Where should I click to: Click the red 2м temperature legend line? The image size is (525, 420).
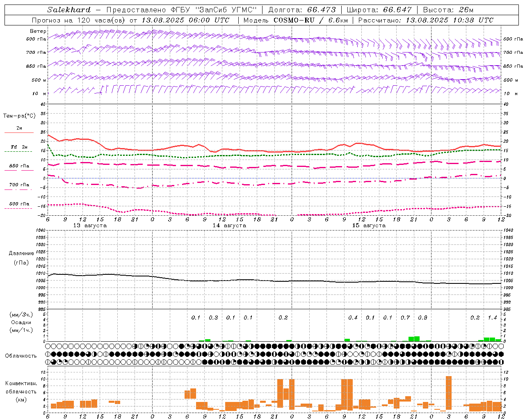pos(19,132)
